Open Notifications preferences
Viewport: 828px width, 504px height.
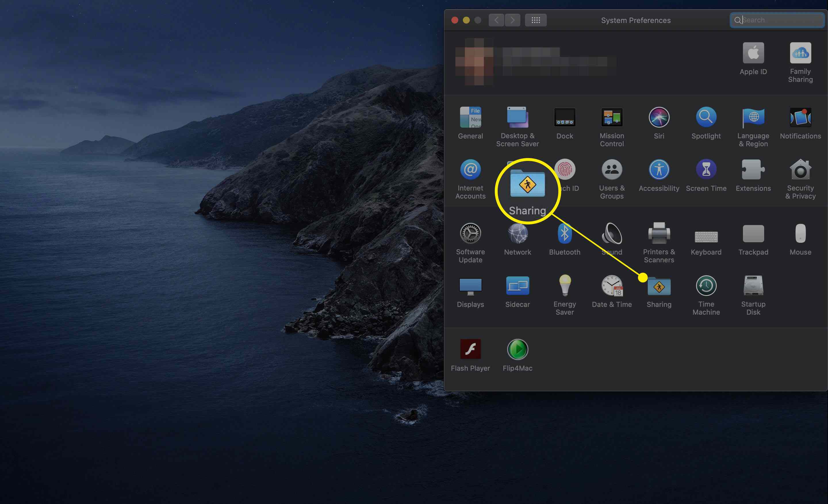[x=800, y=118]
